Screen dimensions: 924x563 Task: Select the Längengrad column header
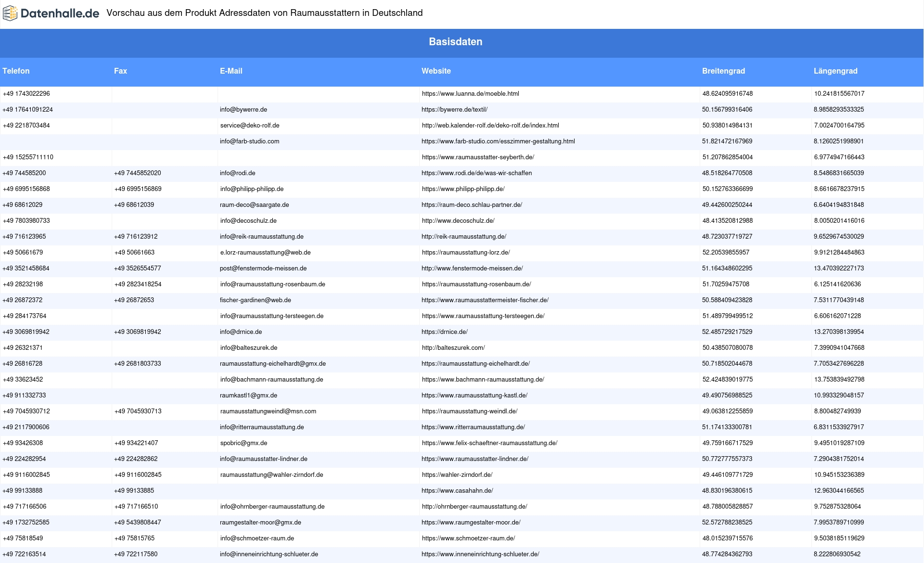coord(835,71)
